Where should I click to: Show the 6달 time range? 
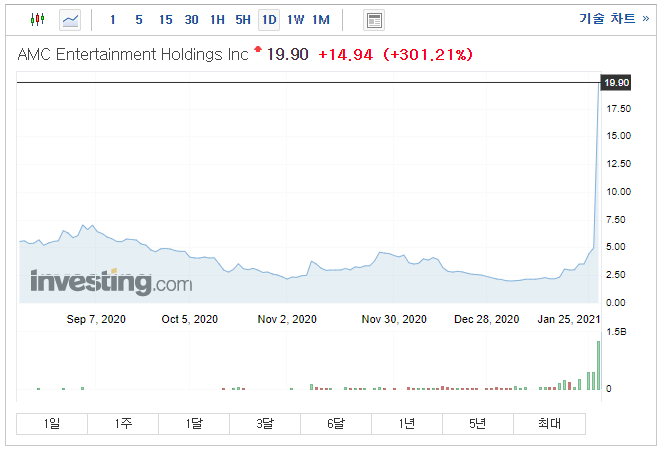tap(336, 423)
